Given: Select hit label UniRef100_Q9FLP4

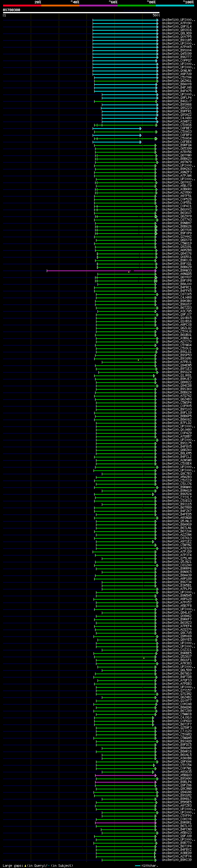Looking at the screenshot, I should [177, 98].
